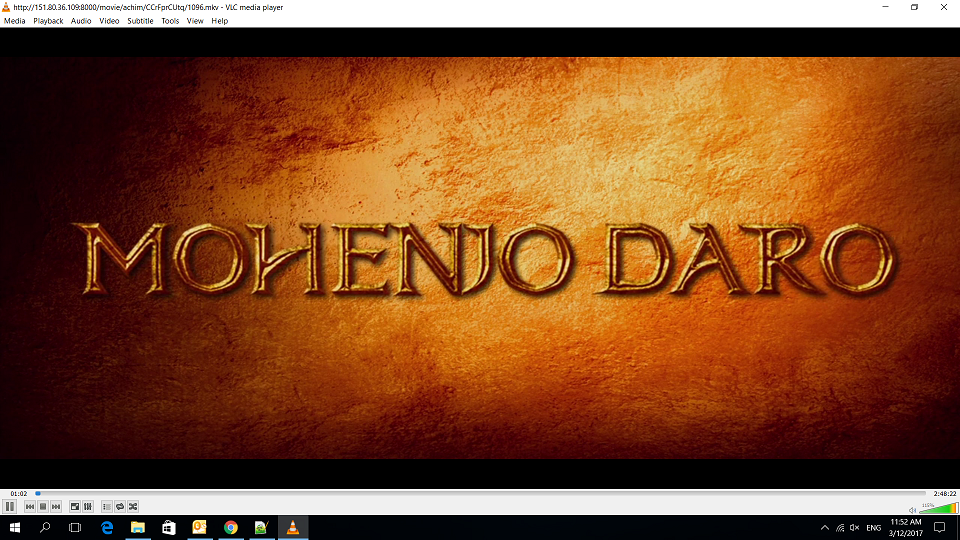Open the Help menu
Screen dimensions: 960x540
219,21
